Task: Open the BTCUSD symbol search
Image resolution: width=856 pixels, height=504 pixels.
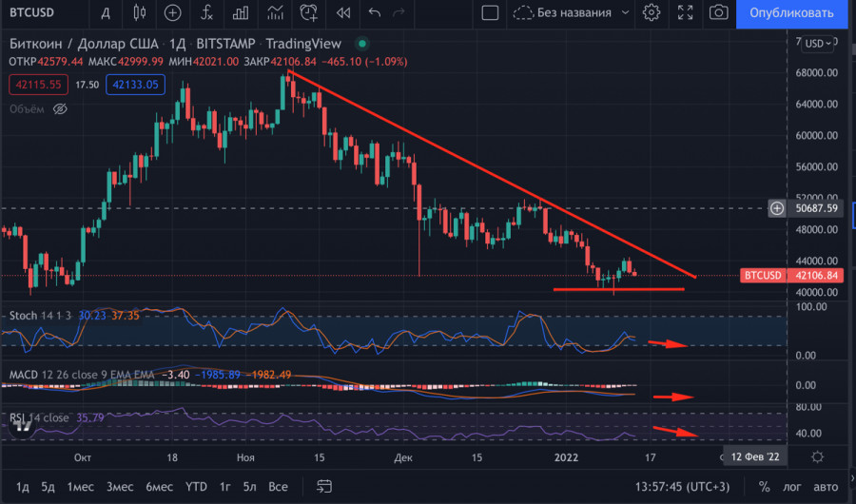Action: coord(31,12)
